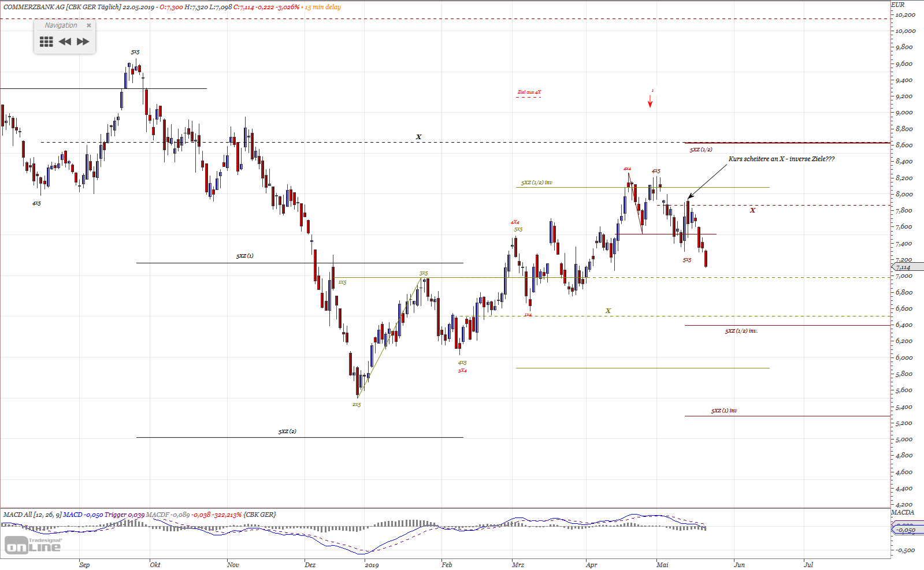The image size is (924, 570).
Task: Click the -0,500 MACD axis label
Action: (x=906, y=550)
